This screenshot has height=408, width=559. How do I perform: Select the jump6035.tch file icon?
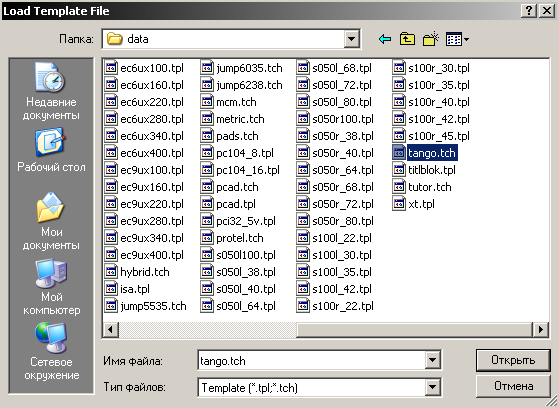click(207, 68)
